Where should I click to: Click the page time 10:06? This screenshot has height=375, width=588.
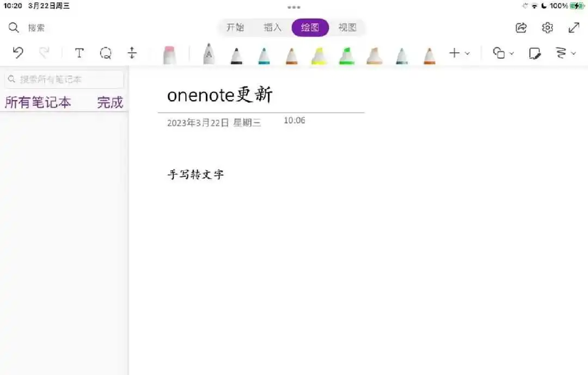295,120
